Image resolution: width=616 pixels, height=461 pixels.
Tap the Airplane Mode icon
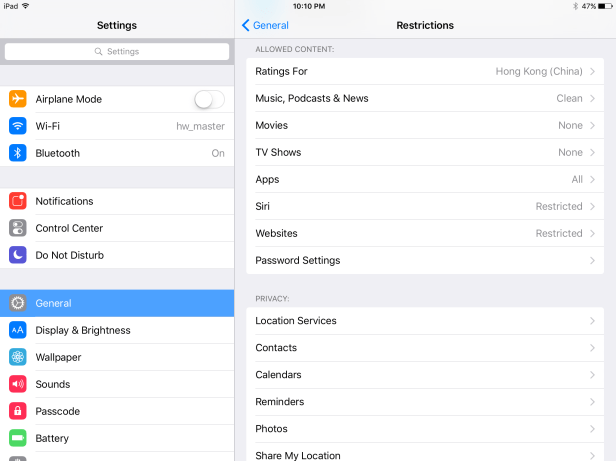(x=17, y=99)
